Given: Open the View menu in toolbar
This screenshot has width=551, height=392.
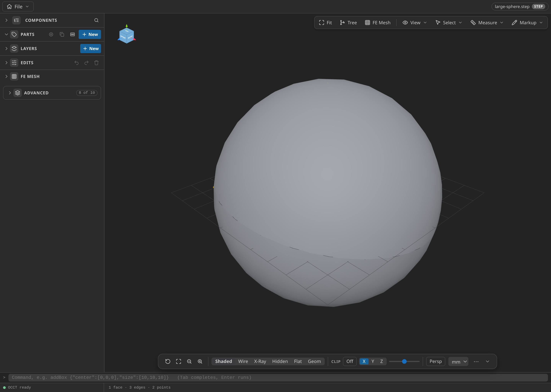Looking at the screenshot, I should 415,23.
